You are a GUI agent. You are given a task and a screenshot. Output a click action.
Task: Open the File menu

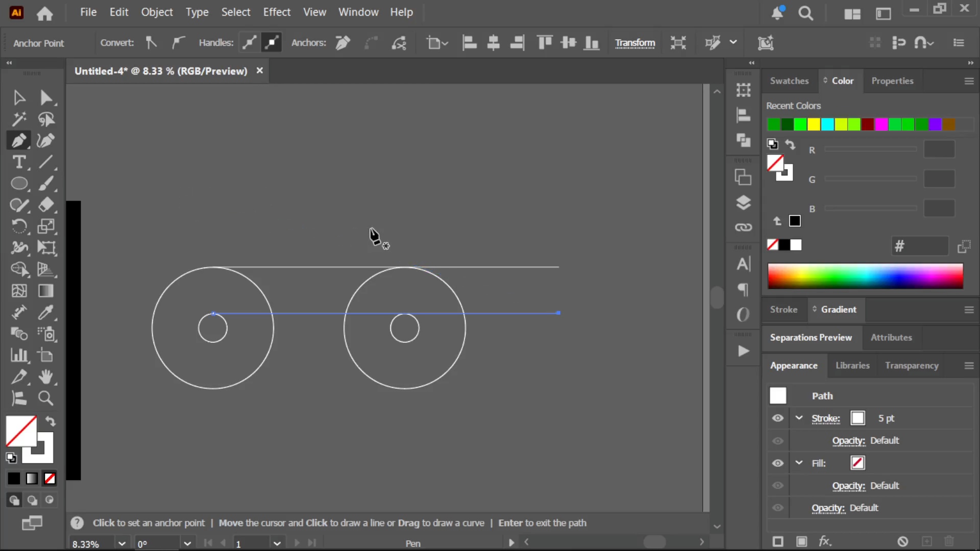pyautogui.click(x=88, y=12)
